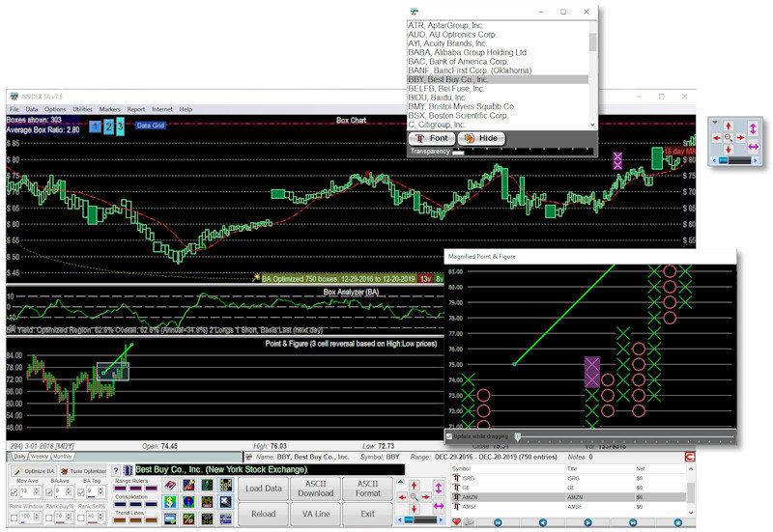The height and width of the screenshot is (532, 773).
Task: Open the Options menu
Action: click(x=55, y=109)
